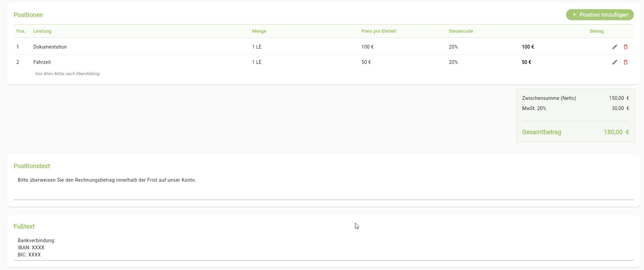Edit the Fahrzeit position with the pencil icon
The height and width of the screenshot is (270, 644).
614,62
